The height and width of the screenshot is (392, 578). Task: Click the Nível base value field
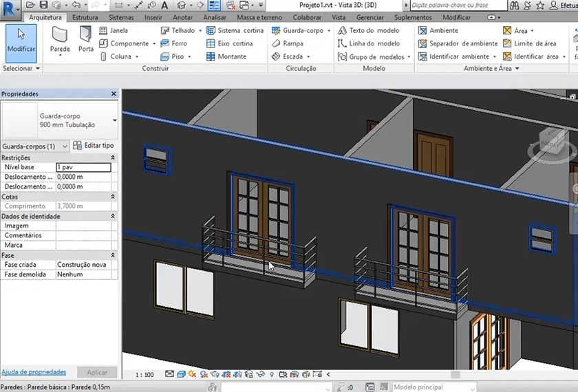point(83,167)
